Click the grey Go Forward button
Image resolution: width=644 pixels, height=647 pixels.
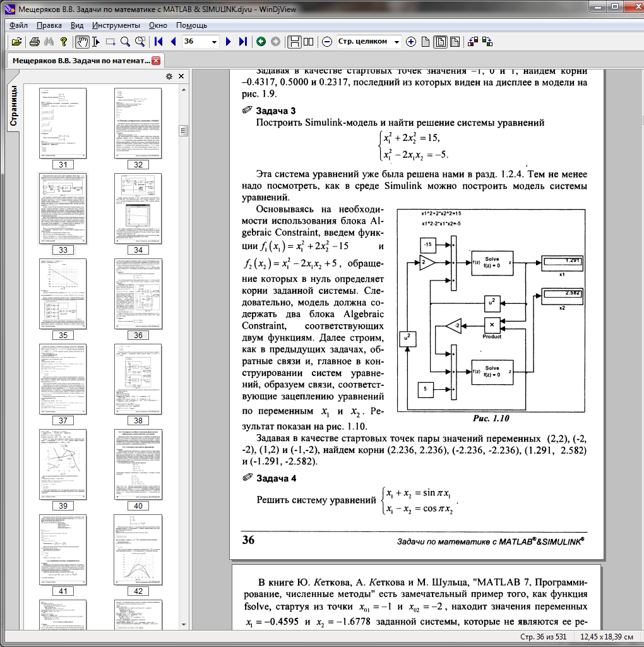click(275, 42)
